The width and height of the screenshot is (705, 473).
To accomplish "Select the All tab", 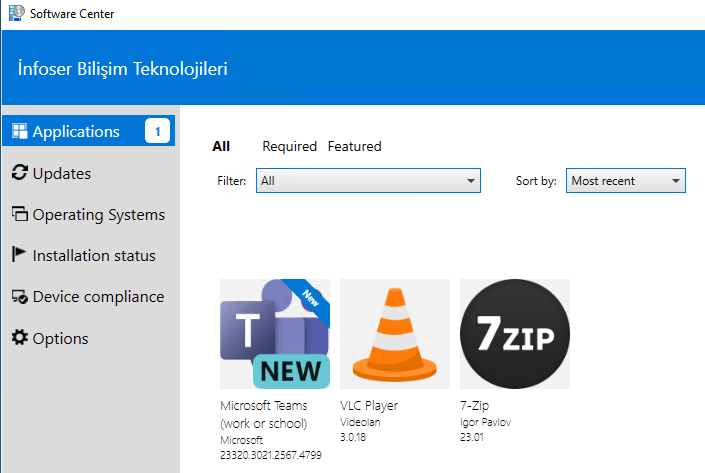I will (x=221, y=146).
